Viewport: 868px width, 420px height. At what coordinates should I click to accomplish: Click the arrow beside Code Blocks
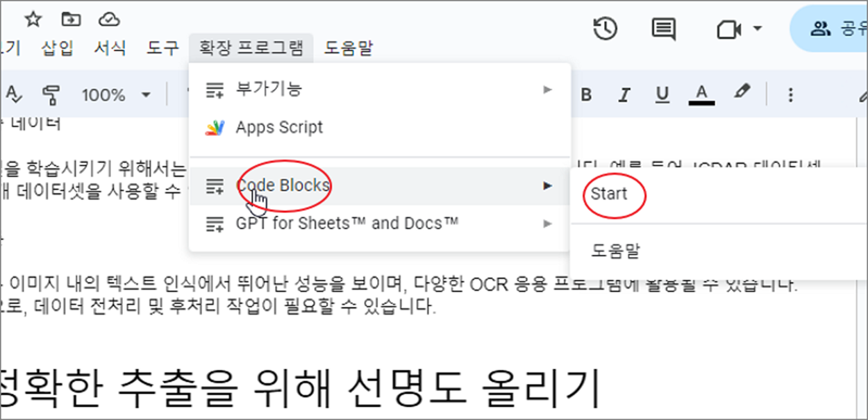[x=547, y=185]
